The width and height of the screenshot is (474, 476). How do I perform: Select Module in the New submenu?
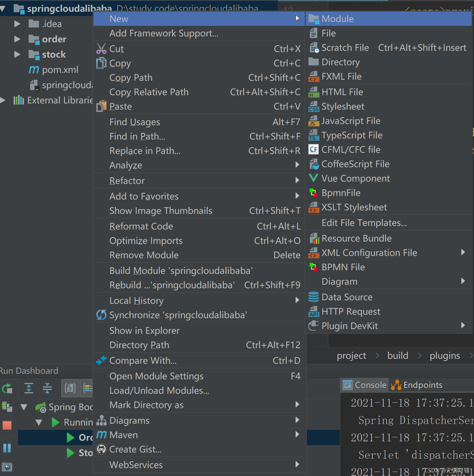click(x=388, y=19)
